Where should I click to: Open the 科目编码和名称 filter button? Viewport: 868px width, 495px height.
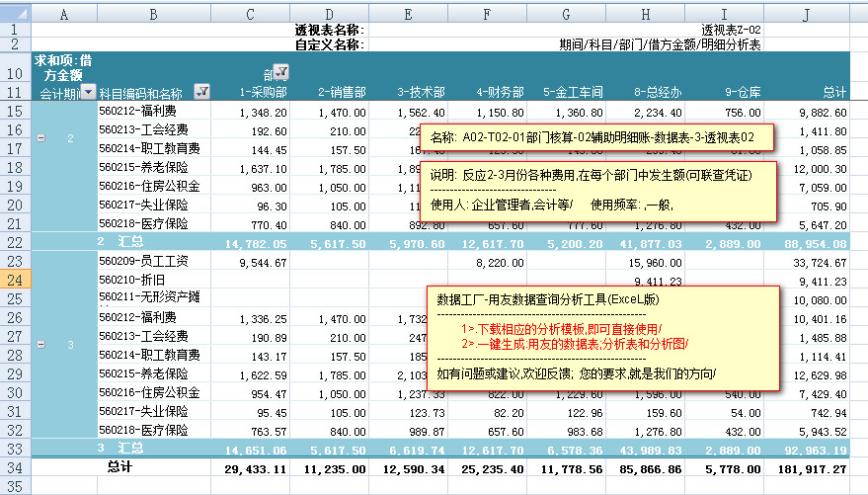click(x=202, y=91)
